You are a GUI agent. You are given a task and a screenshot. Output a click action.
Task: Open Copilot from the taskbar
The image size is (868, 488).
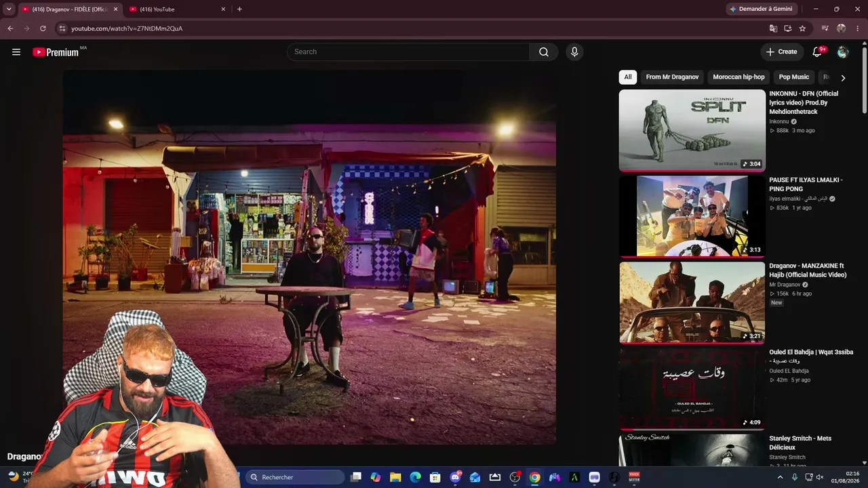pos(376,477)
